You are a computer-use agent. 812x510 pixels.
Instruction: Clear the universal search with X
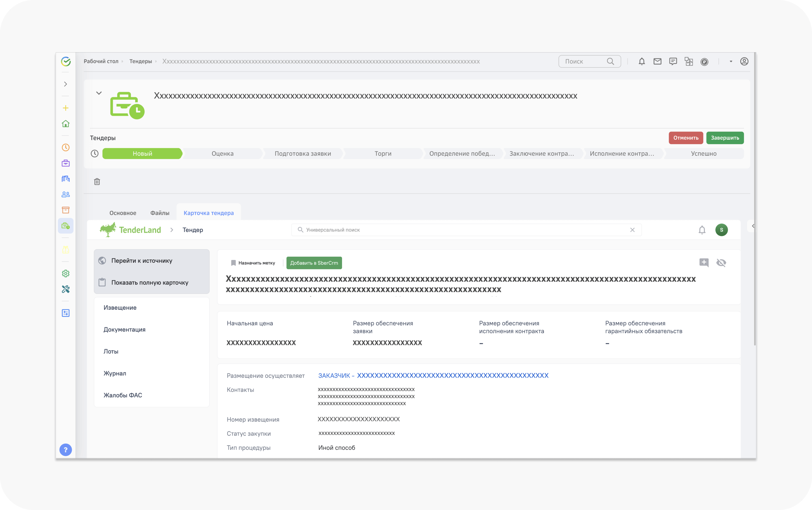point(632,230)
